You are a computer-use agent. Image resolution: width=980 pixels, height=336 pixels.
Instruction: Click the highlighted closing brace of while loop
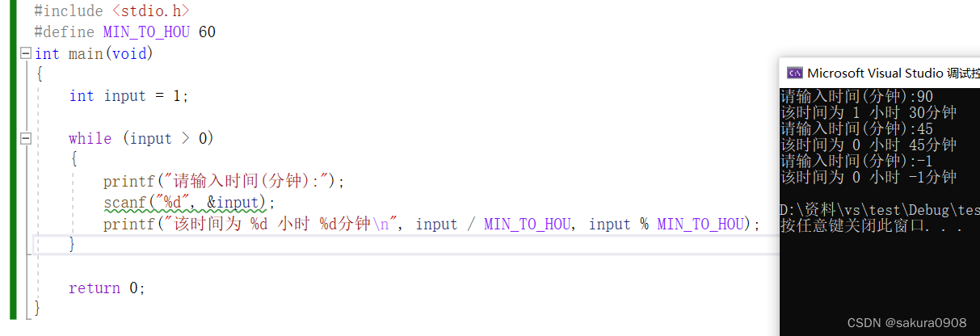(73, 244)
